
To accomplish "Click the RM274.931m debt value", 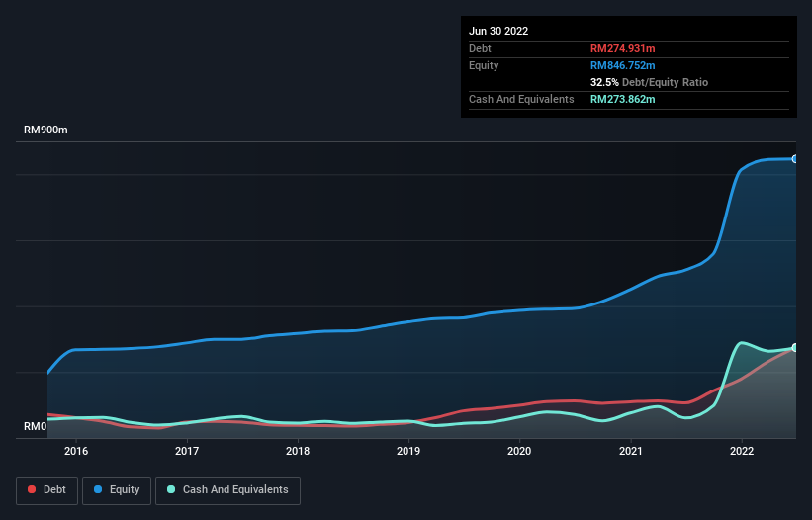I will coord(622,48).
